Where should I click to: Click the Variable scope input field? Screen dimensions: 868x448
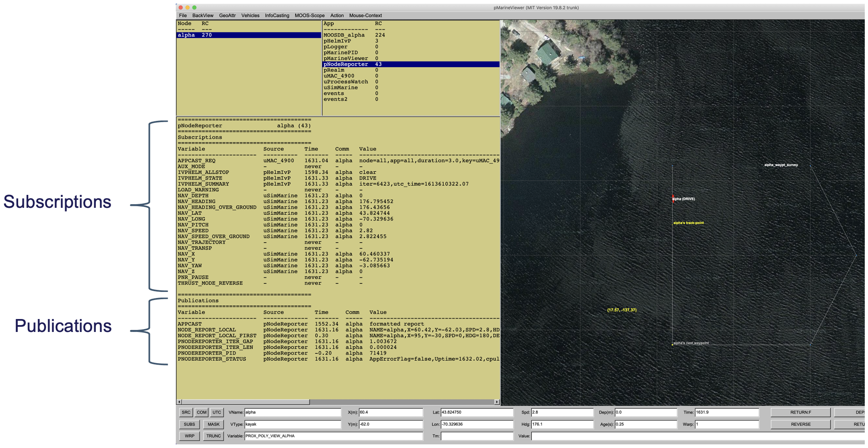pyautogui.click(x=333, y=436)
